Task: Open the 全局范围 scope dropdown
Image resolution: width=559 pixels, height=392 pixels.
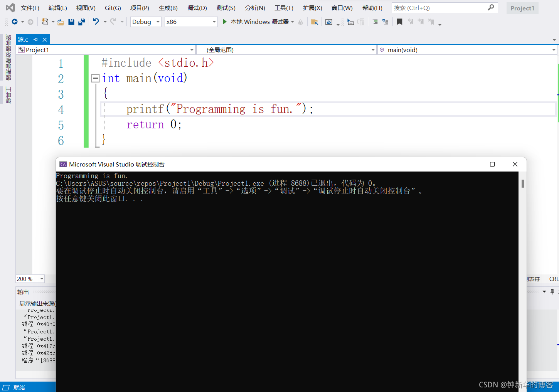Action: 286,50
